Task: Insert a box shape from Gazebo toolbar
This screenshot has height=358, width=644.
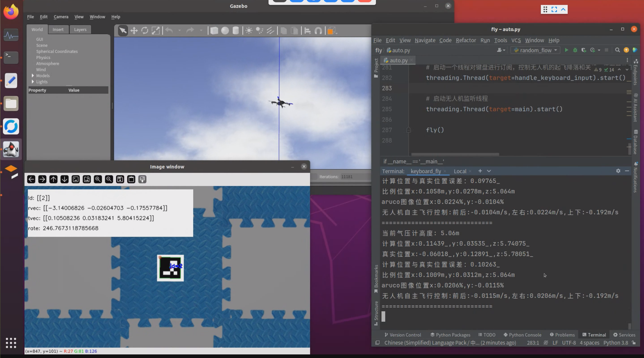Action: pyautogui.click(x=214, y=31)
